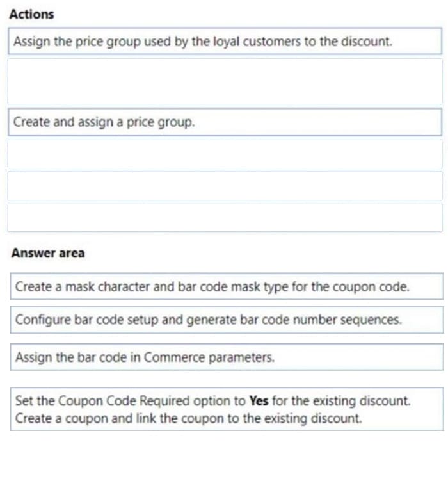Click the tall empty slot below the first action
Viewport: 448px width, 490px height.
pyautogui.click(x=225, y=81)
